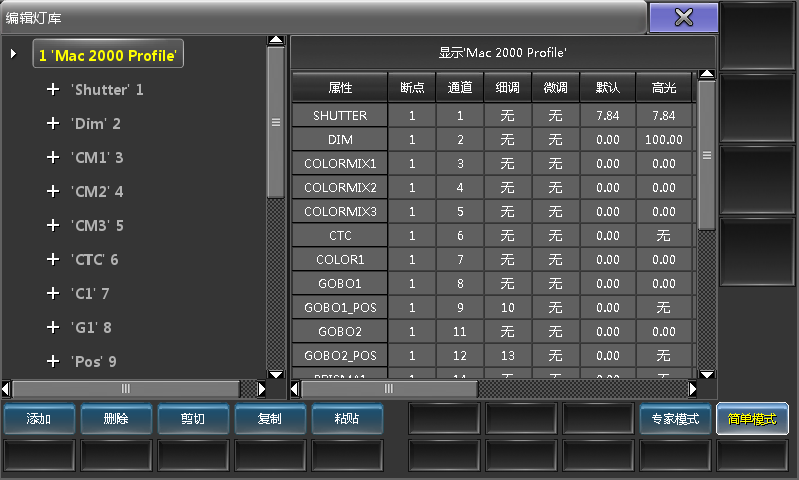Click the table vertical scrollbar handle

pyautogui.click(x=707, y=155)
